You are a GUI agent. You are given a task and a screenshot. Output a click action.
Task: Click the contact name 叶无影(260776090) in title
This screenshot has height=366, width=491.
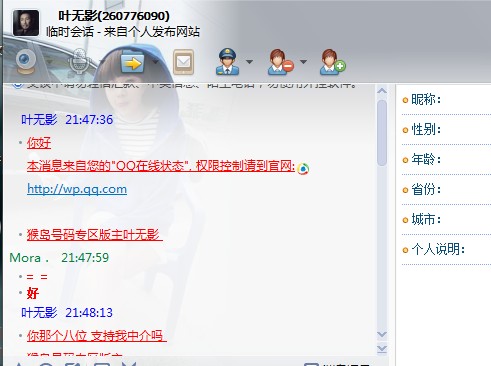click(114, 16)
